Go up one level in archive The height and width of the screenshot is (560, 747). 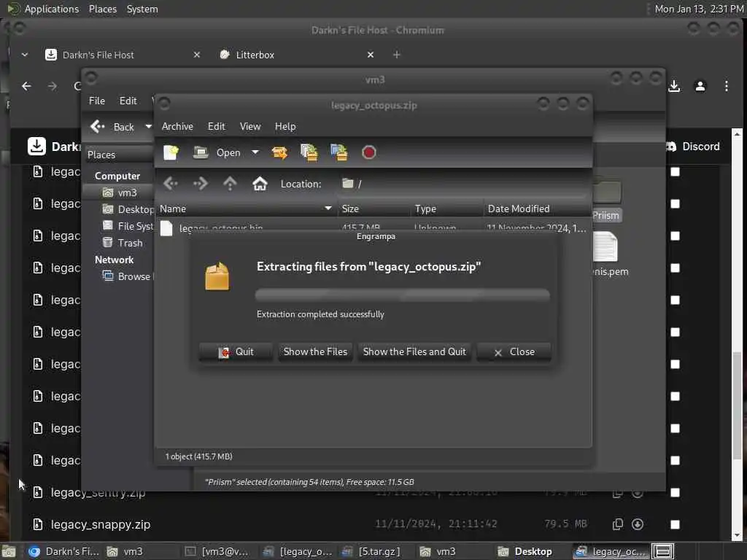pos(230,183)
